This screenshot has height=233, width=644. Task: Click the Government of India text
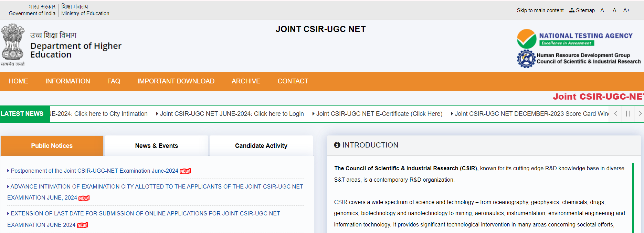[x=32, y=13]
